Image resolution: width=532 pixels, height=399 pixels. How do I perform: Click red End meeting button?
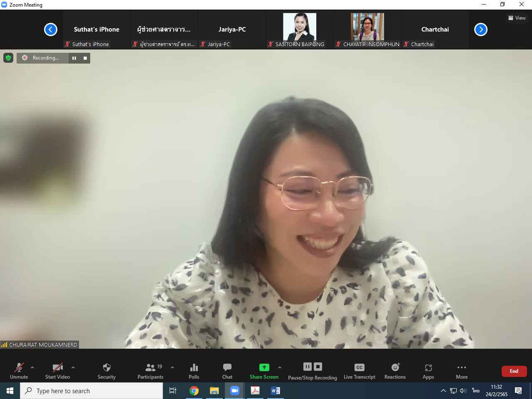click(x=514, y=371)
